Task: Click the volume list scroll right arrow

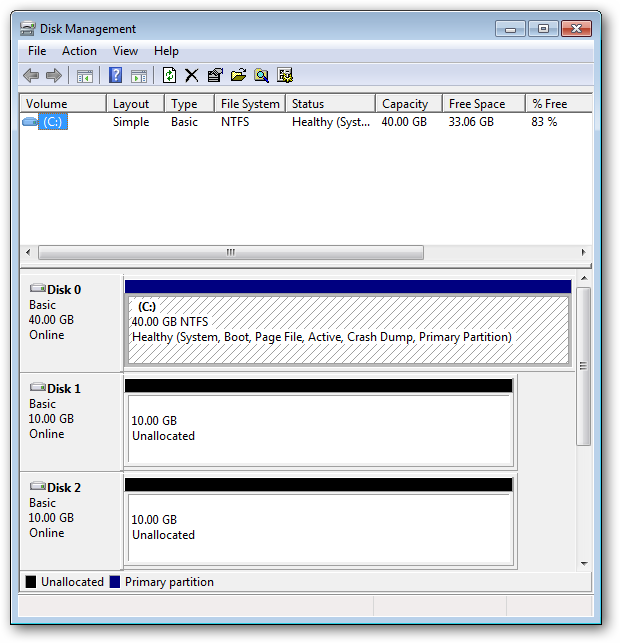Action: pos(583,252)
